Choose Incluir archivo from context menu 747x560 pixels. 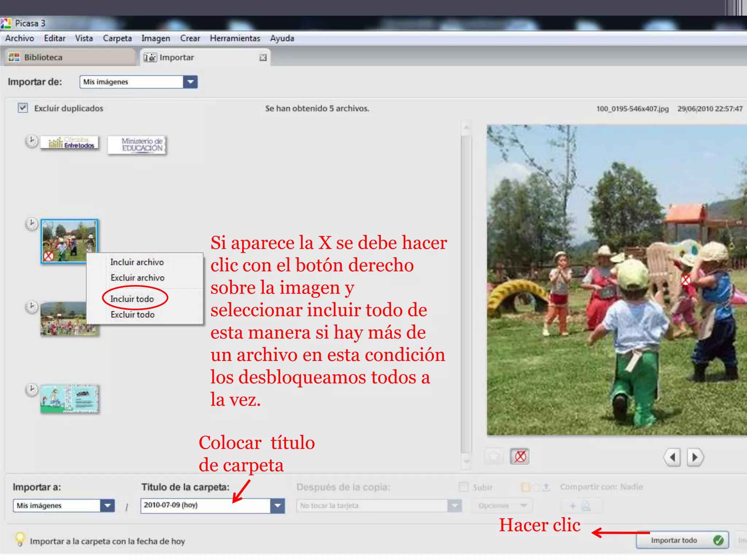point(137,262)
